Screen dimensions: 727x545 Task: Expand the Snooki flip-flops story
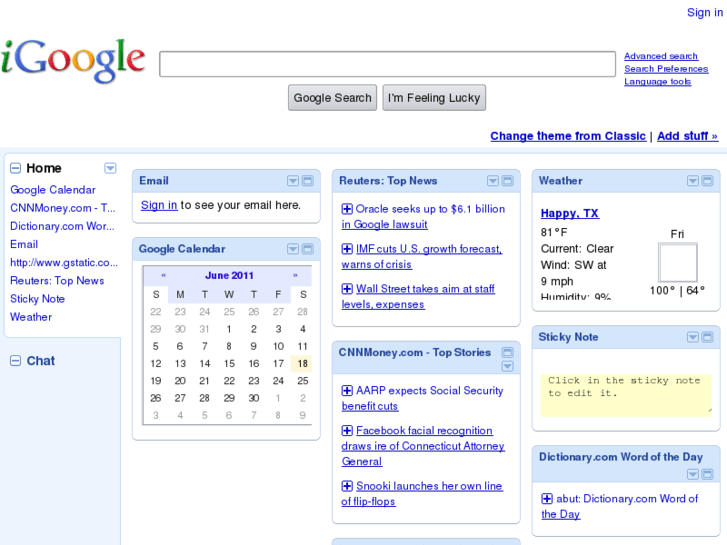click(347, 486)
